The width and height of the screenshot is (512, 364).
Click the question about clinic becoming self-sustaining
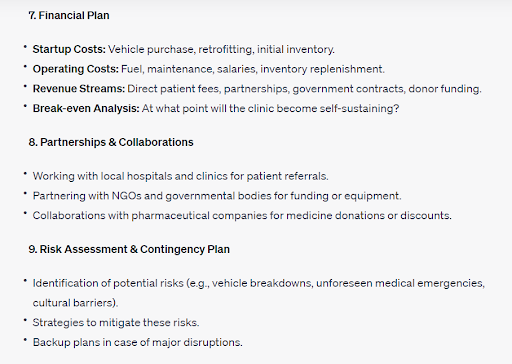[x=270, y=108]
